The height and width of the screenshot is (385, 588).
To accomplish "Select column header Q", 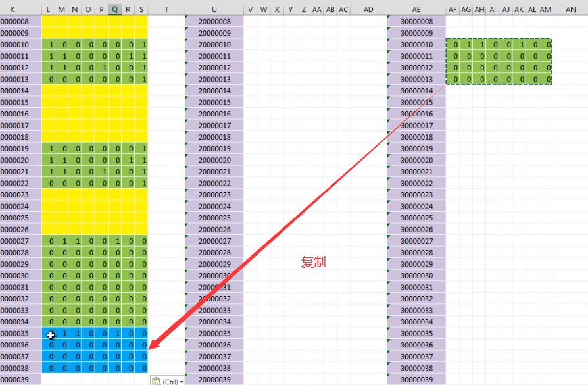I will 114,9.
